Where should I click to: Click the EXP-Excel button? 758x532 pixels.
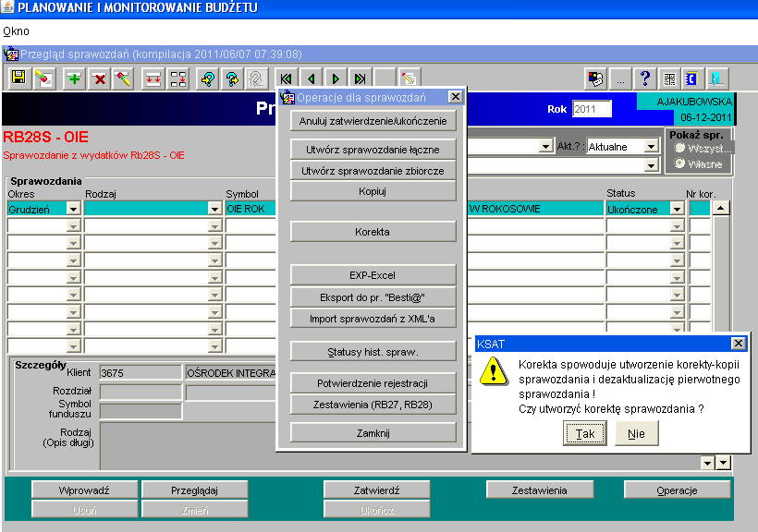(373, 275)
